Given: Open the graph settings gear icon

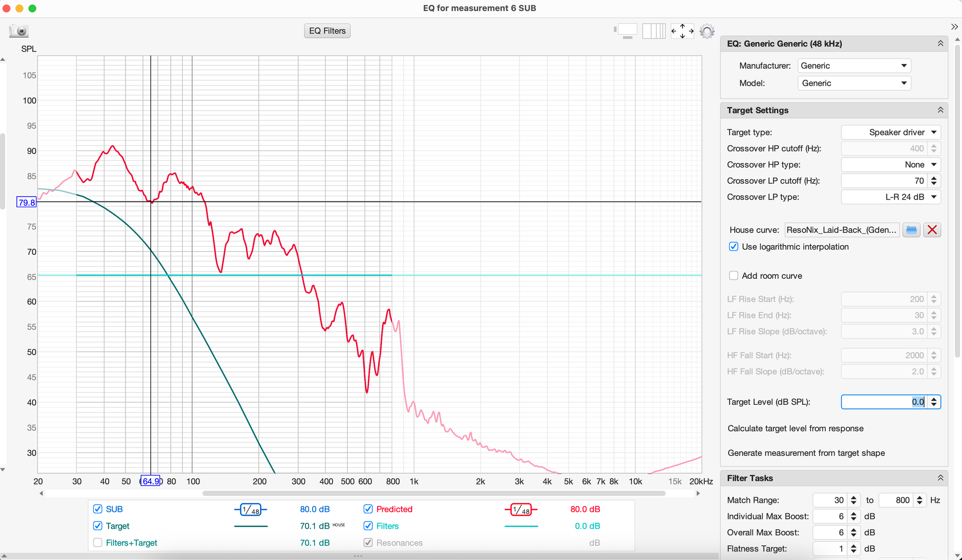Looking at the screenshot, I should tap(707, 31).
